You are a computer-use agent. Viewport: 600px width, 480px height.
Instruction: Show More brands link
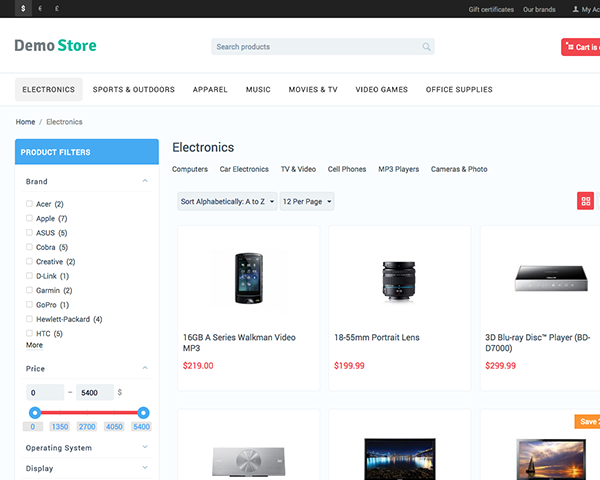[34, 345]
